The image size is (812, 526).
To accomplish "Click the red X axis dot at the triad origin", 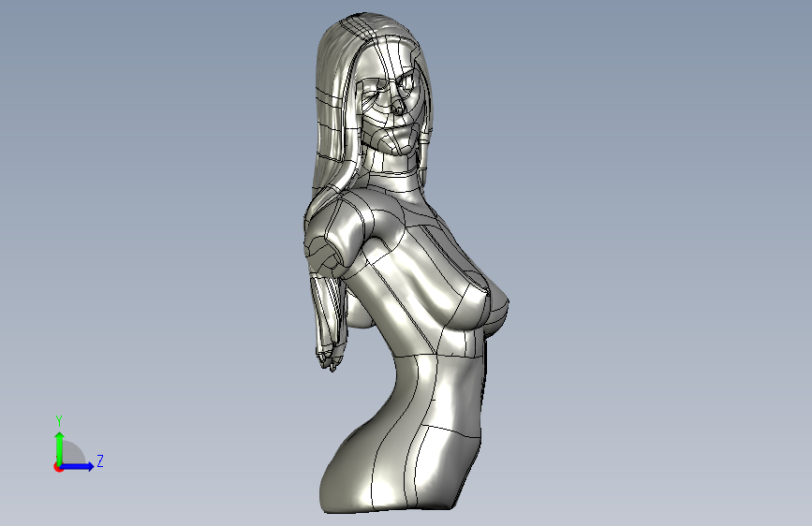I will tap(58, 467).
